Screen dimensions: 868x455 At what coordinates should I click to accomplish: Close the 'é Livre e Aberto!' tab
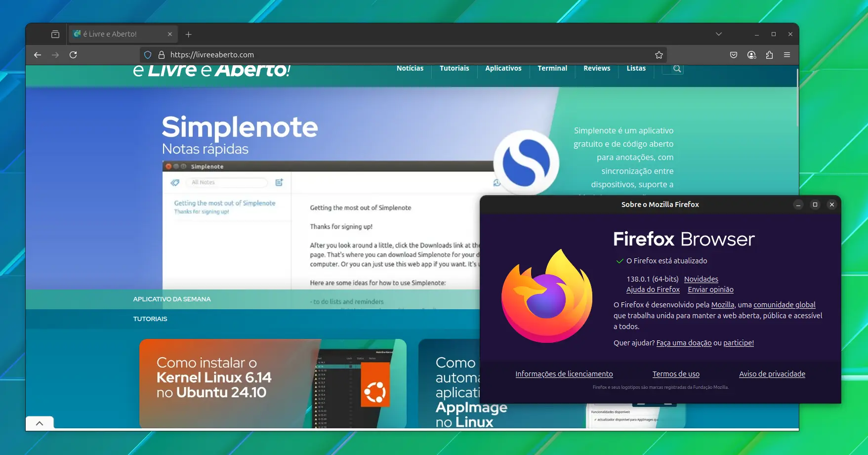pyautogui.click(x=170, y=34)
